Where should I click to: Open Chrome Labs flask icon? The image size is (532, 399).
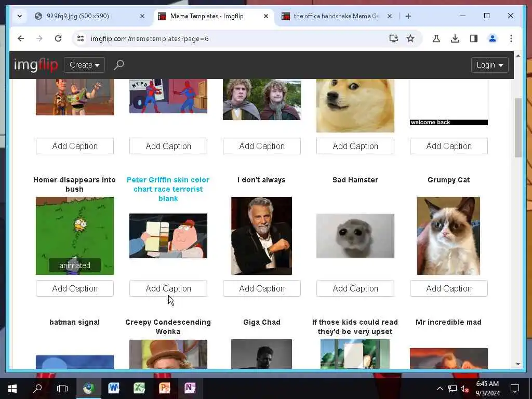pyautogui.click(x=436, y=38)
